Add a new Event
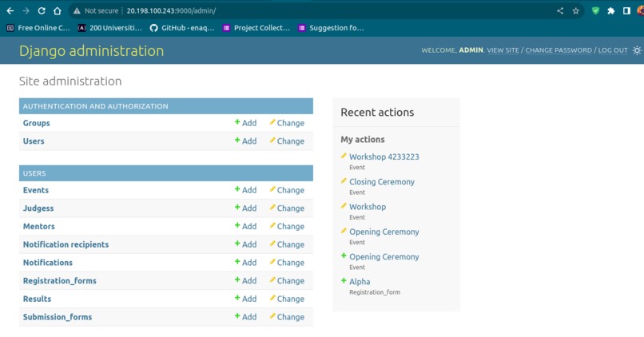Viewport: 644px width, 337px height. click(x=245, y=190)
